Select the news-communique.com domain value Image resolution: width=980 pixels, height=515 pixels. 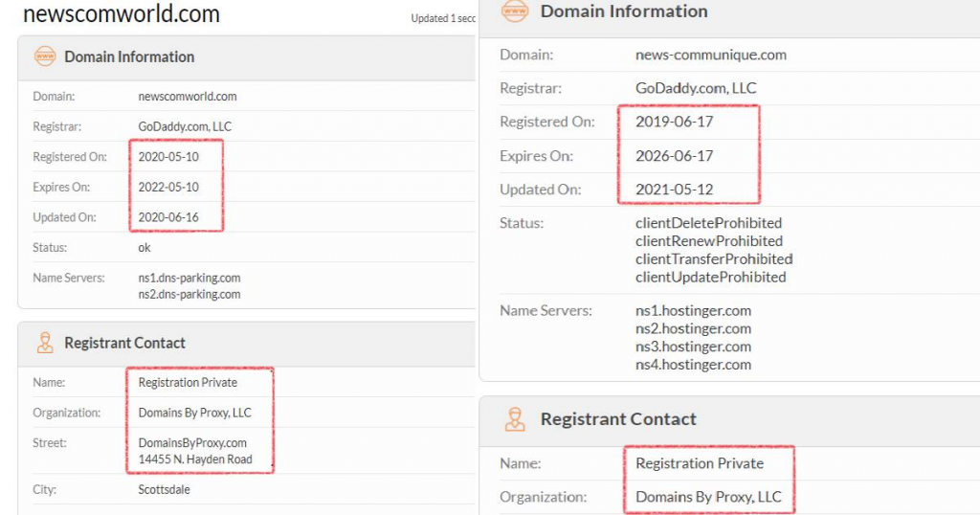[x=711, y=55]
